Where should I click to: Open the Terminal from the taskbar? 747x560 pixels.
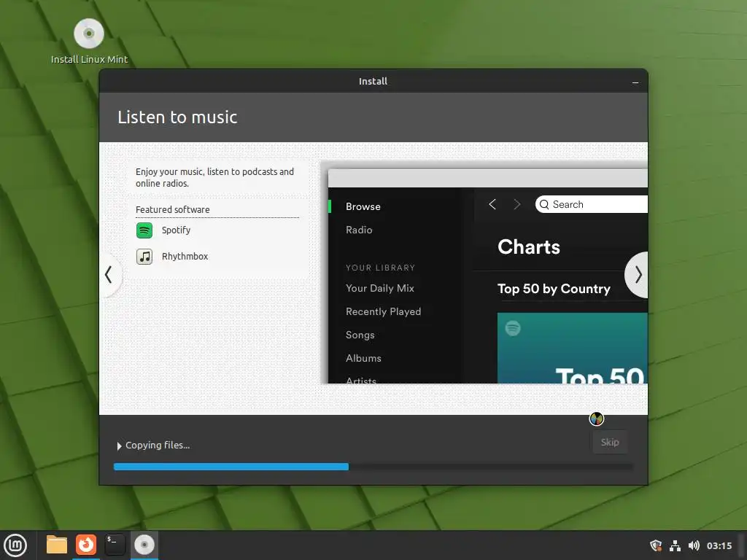pyautogui.click(x=115, y=545)
